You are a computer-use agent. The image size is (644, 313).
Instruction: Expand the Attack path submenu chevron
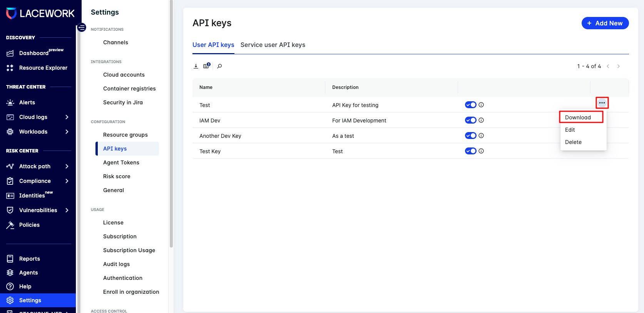67,166
